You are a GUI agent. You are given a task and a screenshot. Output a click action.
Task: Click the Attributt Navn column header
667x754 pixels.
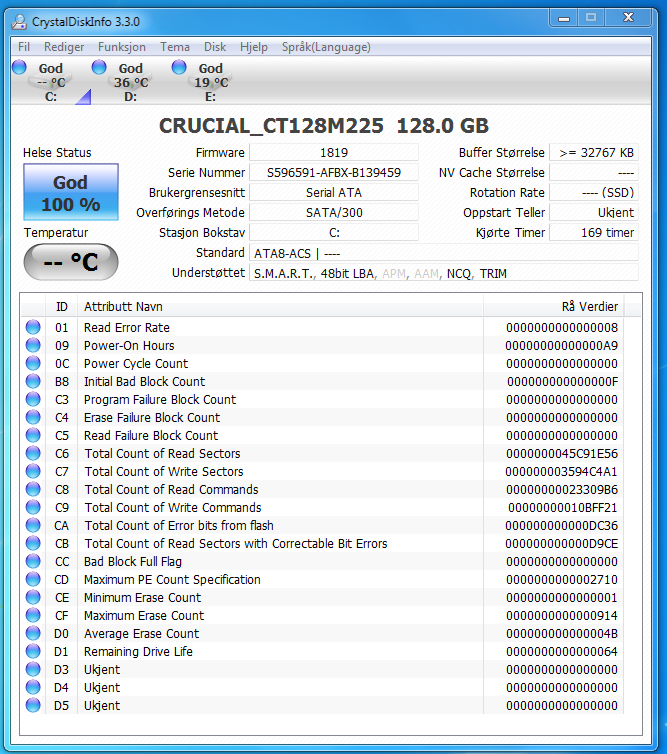pyautogui.click(x=280, y=307)
